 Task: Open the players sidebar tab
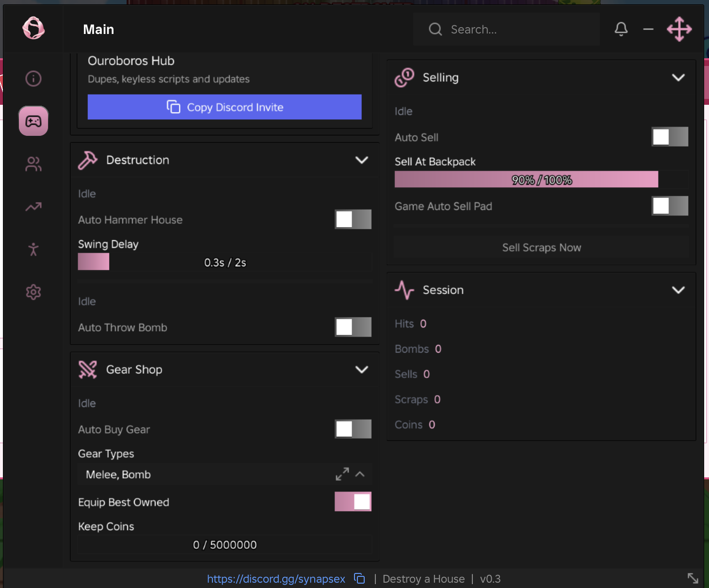tap(33, 164)
